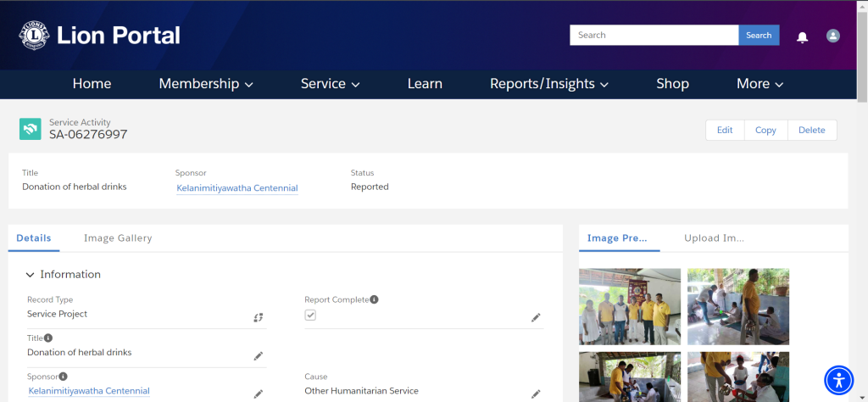
Task: Open the group photo with Lions banner
Action: pos(630,307)
